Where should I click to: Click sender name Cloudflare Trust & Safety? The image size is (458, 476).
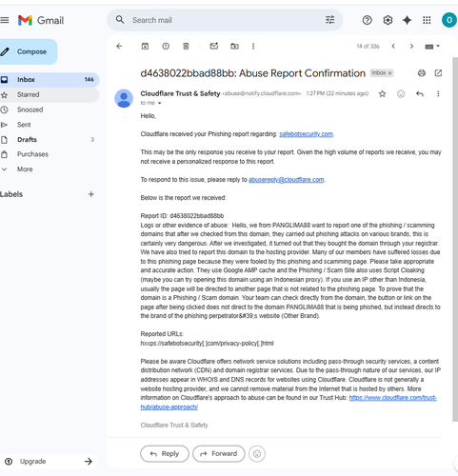[x=180, y=93]
